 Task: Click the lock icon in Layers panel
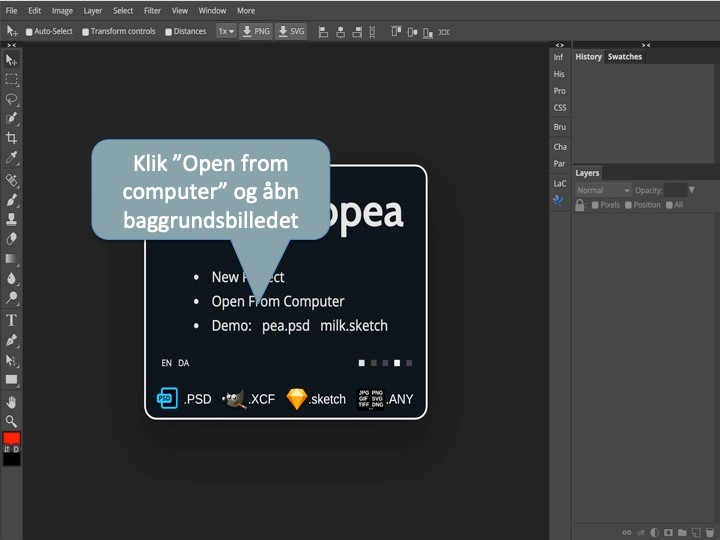click(x=580, y=204)
